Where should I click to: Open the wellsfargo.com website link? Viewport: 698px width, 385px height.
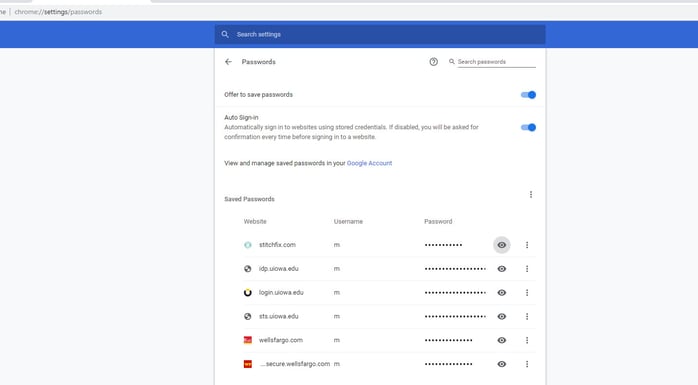281,340
